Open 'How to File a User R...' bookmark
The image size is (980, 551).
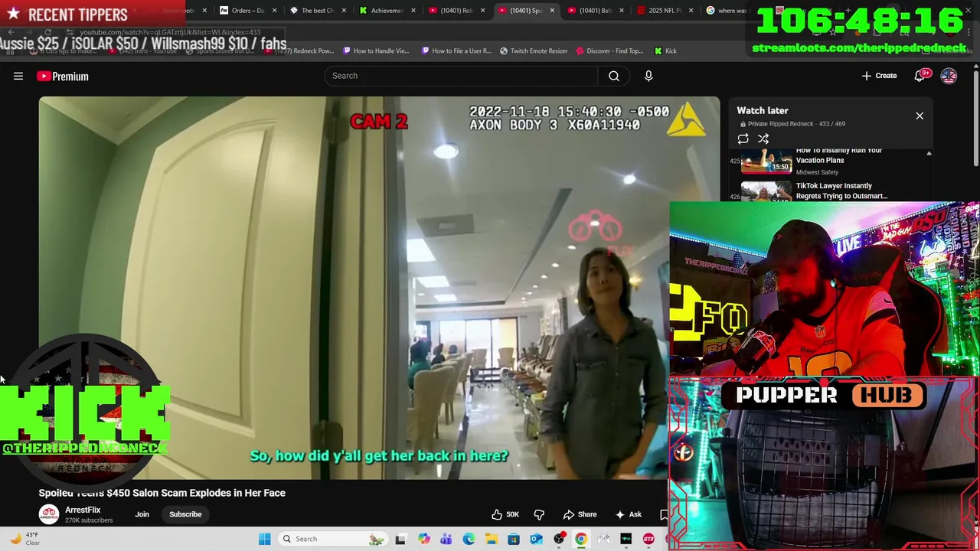tap(456, 51)
